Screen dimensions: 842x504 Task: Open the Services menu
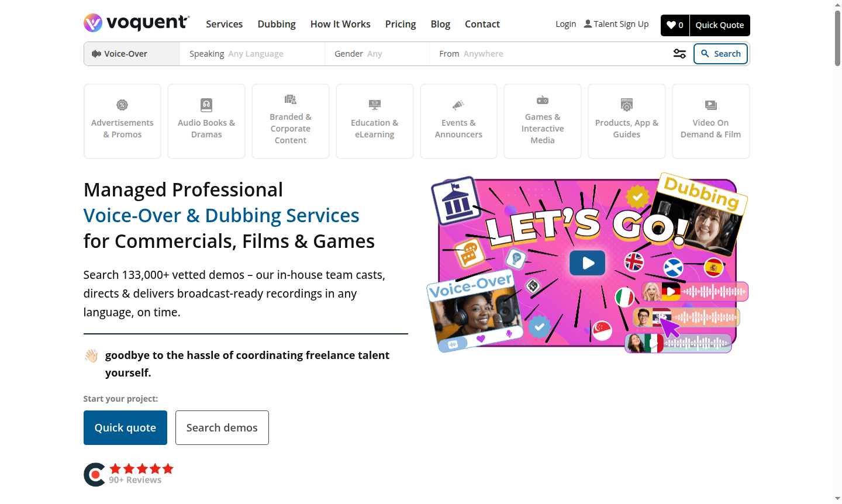[224, 24]
